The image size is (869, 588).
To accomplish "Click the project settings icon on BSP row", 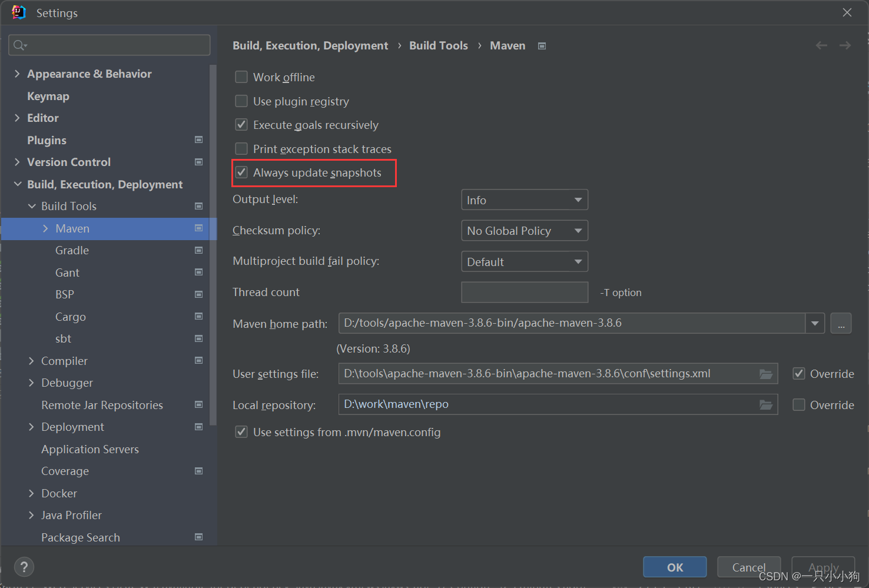I will click(x=199, y=294).
